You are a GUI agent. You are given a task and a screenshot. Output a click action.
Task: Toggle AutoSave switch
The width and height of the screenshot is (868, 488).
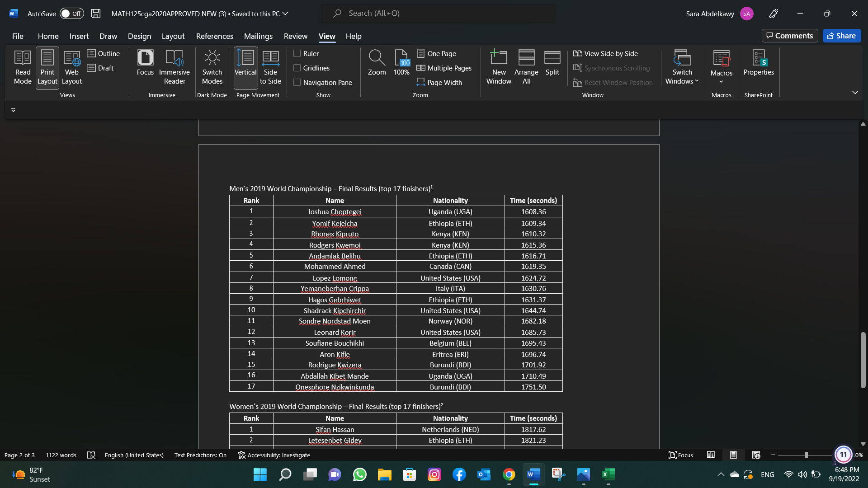click(x=72, y=14)
